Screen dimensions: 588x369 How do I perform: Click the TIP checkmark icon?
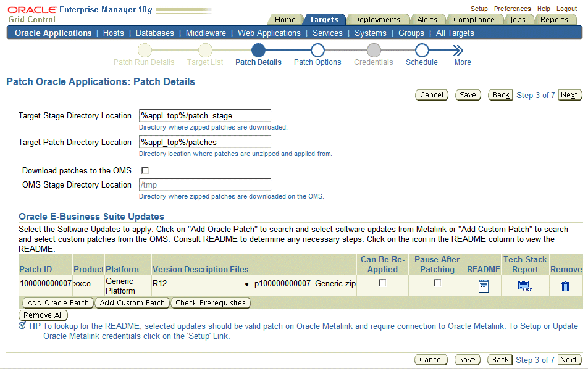click(22, 326)
